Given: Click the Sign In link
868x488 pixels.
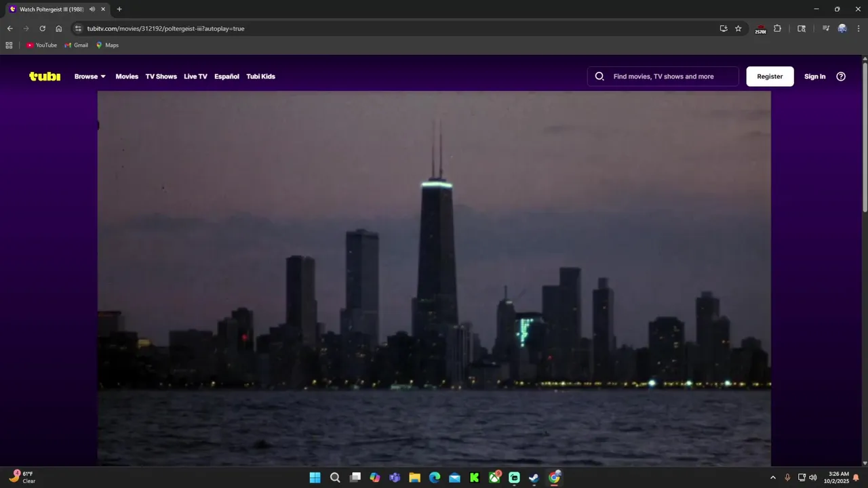Looking at the screenshot, I should pyautogui.click(x=814, y=77).
